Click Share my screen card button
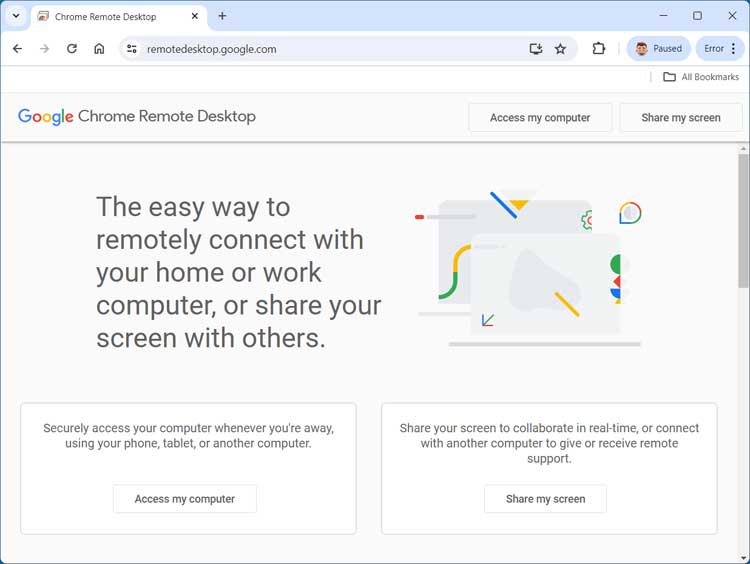750x564 pixels. tap(545, 499)
